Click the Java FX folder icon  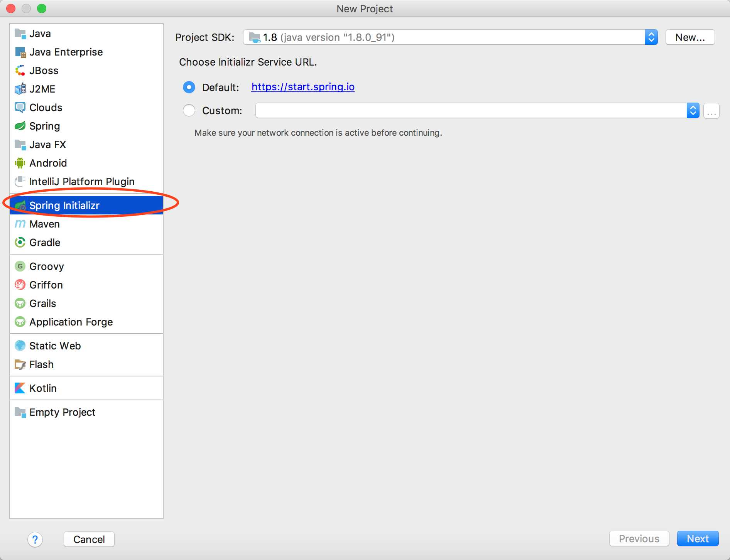coord(20,145)
